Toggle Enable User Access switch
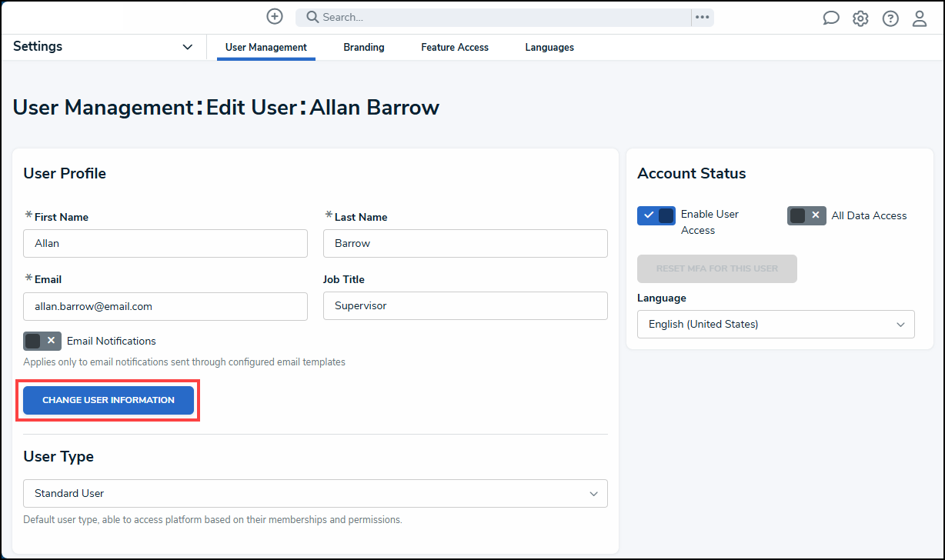This screenshot has height=560, width=945. point(656,215)
